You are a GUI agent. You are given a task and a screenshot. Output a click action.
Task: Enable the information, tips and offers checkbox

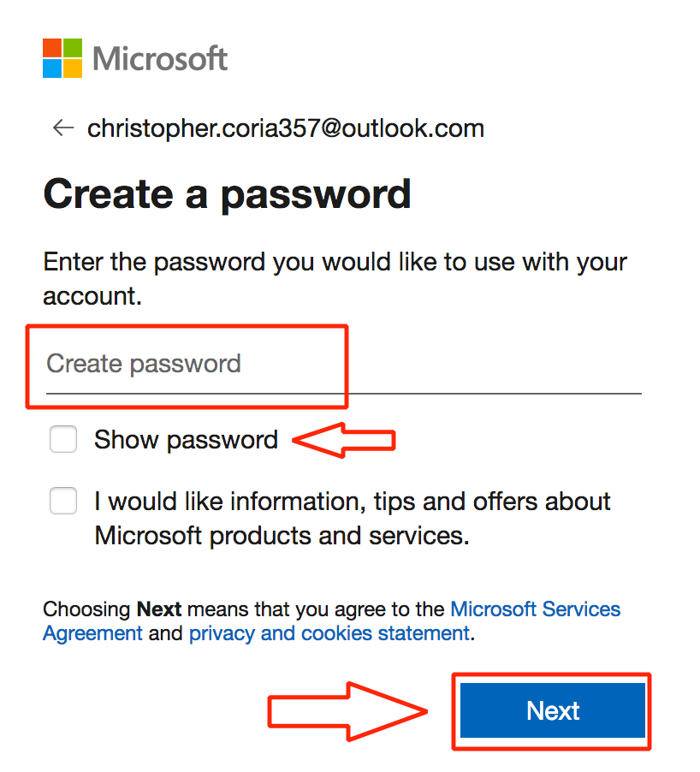[x=63, y=501]
